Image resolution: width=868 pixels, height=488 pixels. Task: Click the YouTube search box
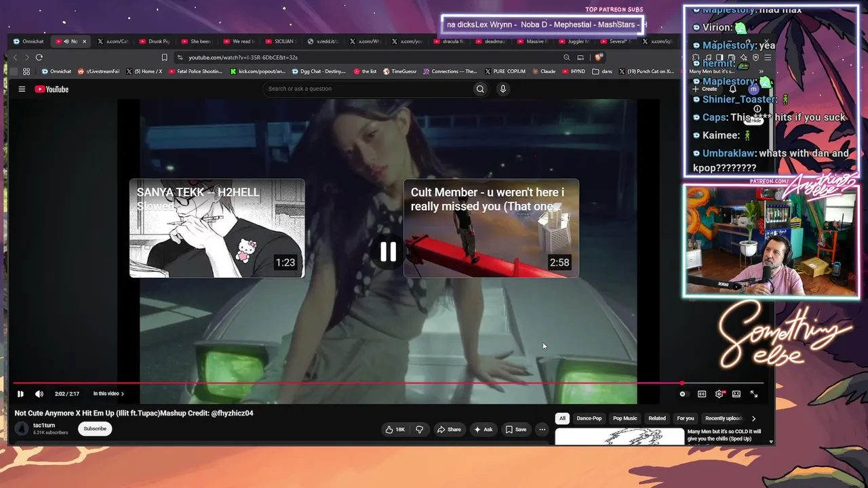pos(368,89)
